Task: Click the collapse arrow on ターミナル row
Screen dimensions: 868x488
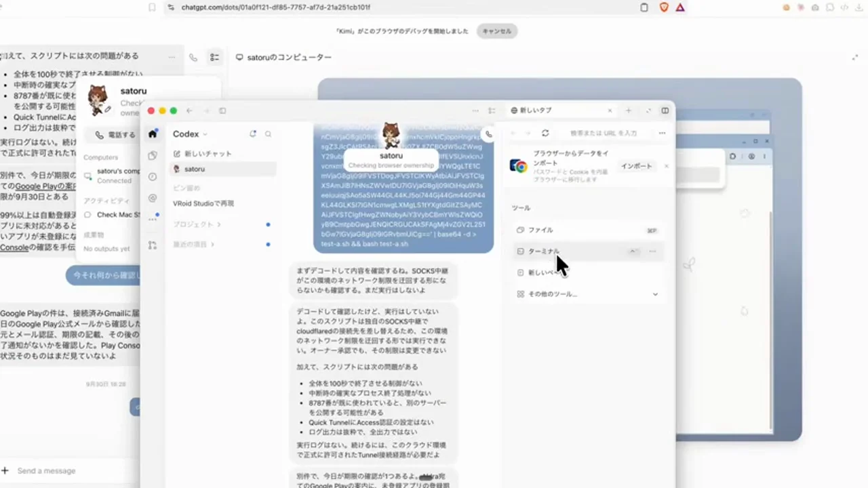Action: click(x=633, y=251)
